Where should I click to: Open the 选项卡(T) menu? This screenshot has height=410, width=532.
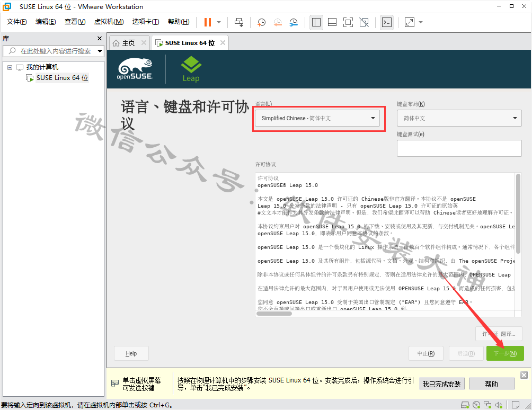[146, 22]
